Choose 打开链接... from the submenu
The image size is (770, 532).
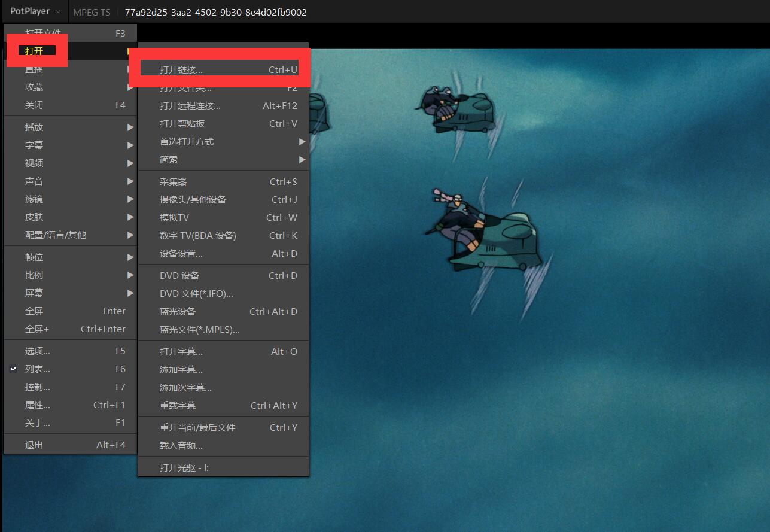(223, 69)
